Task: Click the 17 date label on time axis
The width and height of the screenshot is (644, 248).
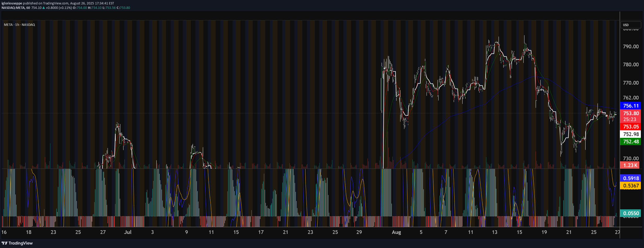Action: (x=261, y=232)
